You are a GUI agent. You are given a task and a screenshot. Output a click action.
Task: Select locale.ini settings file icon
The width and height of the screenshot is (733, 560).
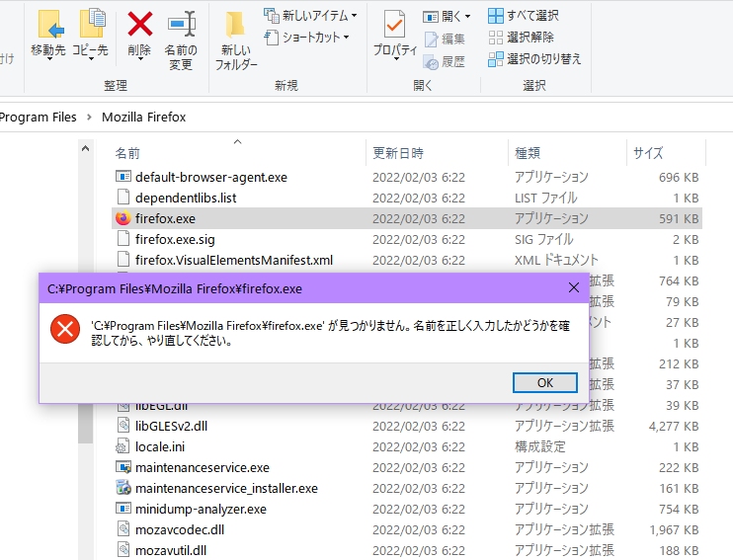[x=122, y=446]
